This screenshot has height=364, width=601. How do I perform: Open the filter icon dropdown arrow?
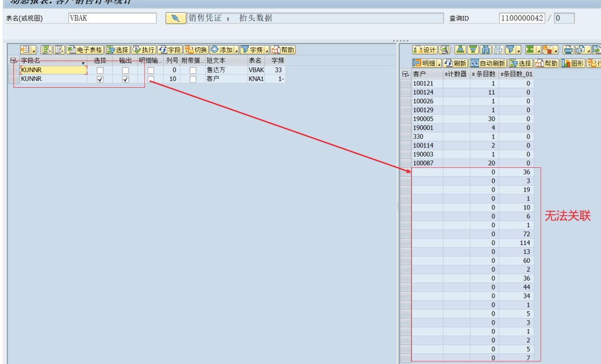click(518, 50)
